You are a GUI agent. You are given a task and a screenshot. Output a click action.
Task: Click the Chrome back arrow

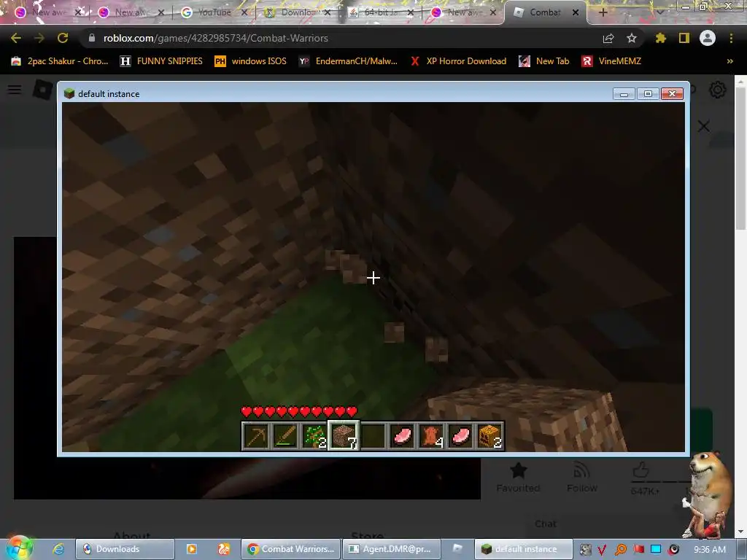[16, 38]
